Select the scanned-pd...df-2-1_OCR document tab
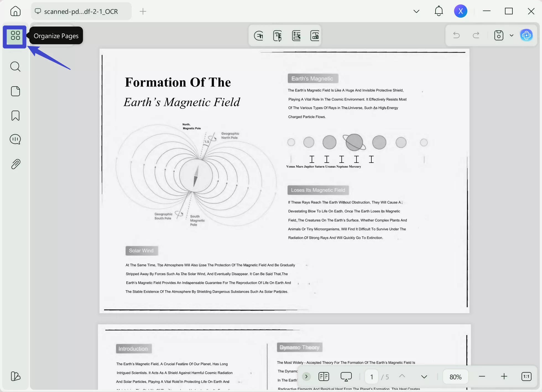Viewport: 542px width, 392px height. 81,11
